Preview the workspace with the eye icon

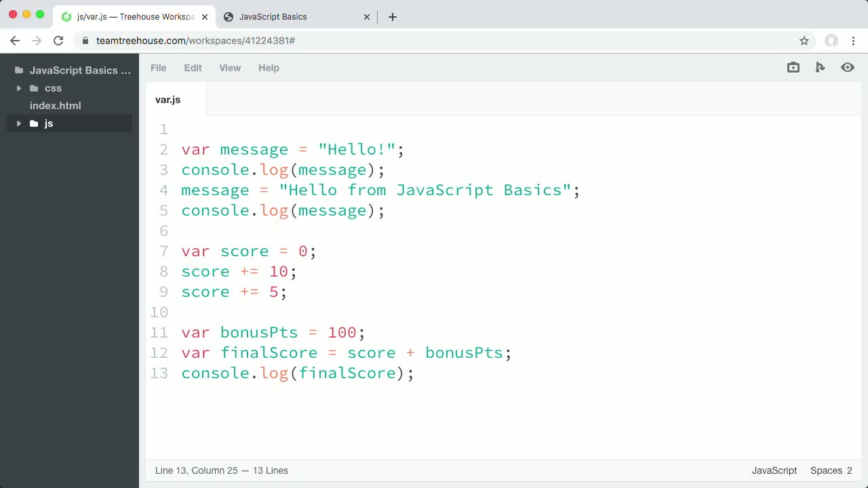click(x=847, y=67)
